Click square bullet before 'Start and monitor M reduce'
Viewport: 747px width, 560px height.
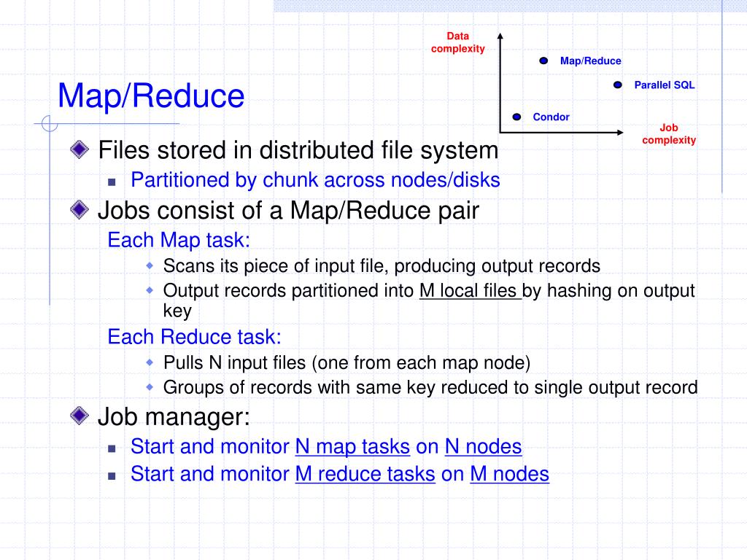(112, 475)
